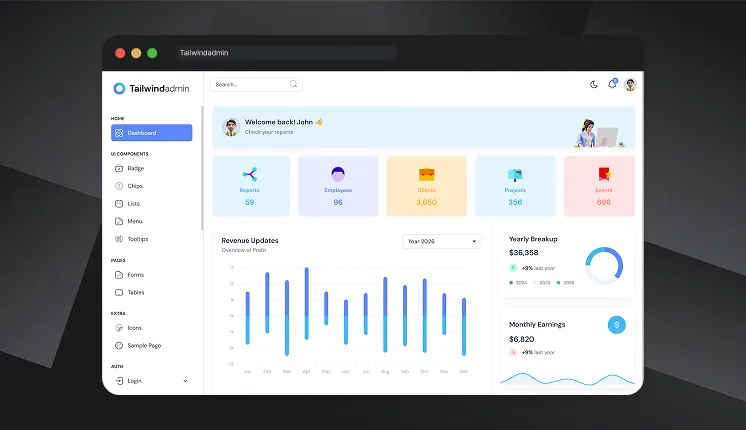Open notifications via the bell icon
Viewport: 746px width, 430px height.
[x=612, y=85]
